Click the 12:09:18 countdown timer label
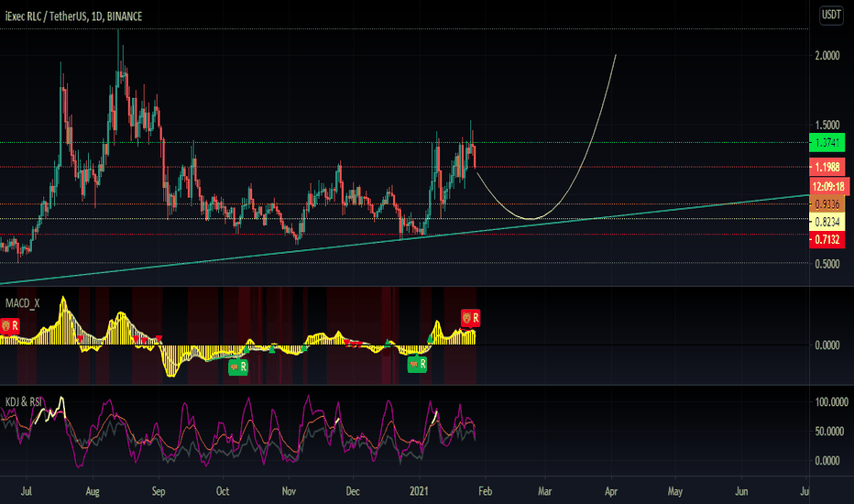Image resolution: width=854 pixels, height=504 pixels. pos(828,186)
